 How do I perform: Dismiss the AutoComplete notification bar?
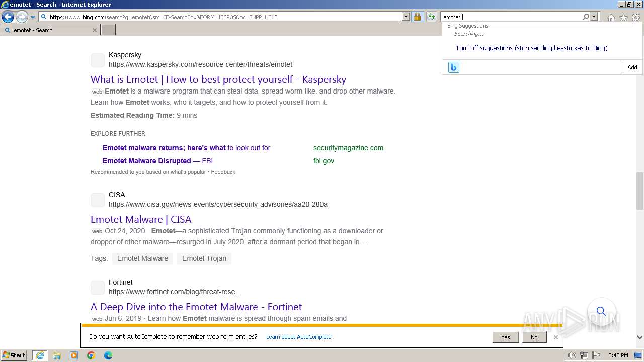556,337
